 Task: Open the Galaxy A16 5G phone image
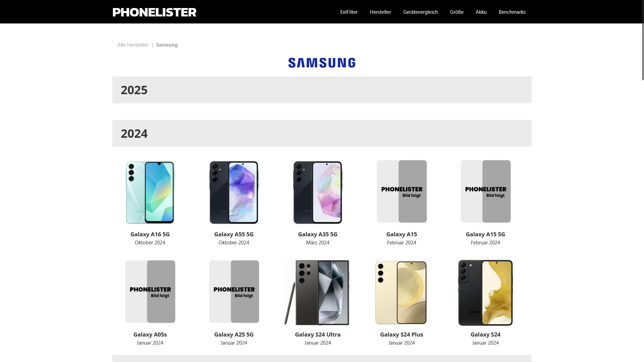[x=150, y=192]
